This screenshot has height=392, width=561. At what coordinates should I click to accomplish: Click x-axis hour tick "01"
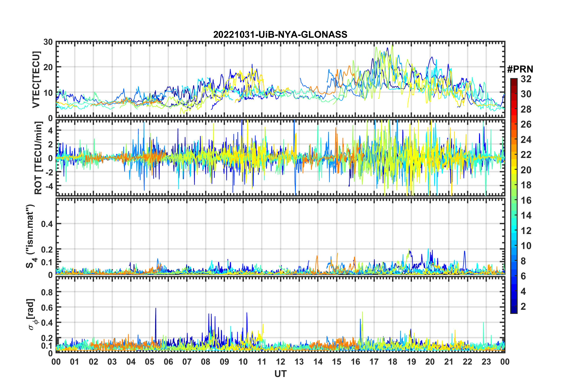(75, 362)
